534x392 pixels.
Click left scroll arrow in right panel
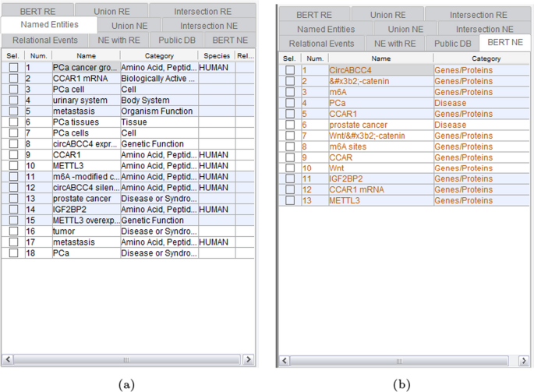(x=285, y=361)
